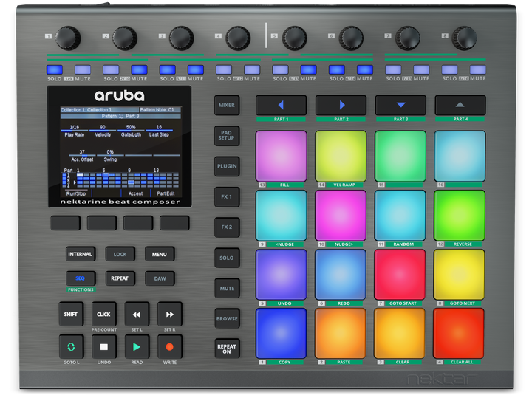Click rotary knob 8
Screen dimensions: 532x398
(464, 38)
